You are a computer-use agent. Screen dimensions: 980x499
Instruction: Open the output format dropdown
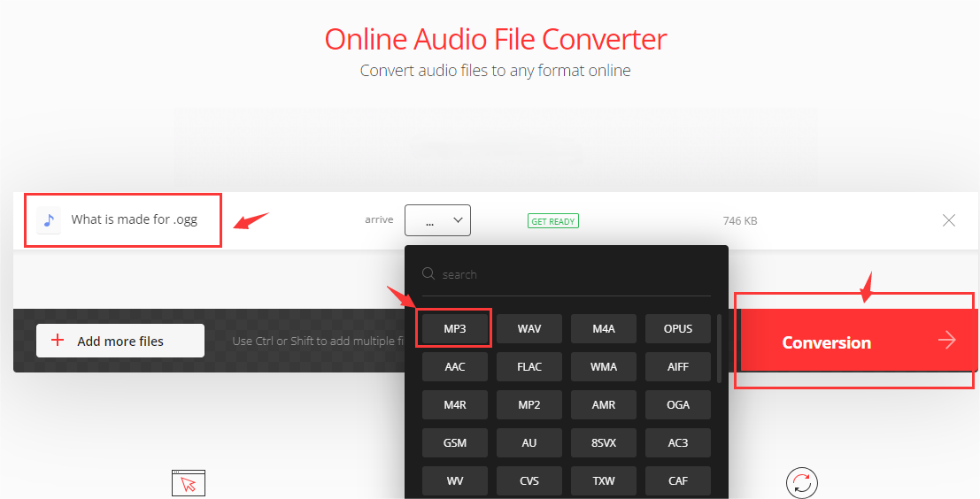pyautogui.click(x=437, y=220)
